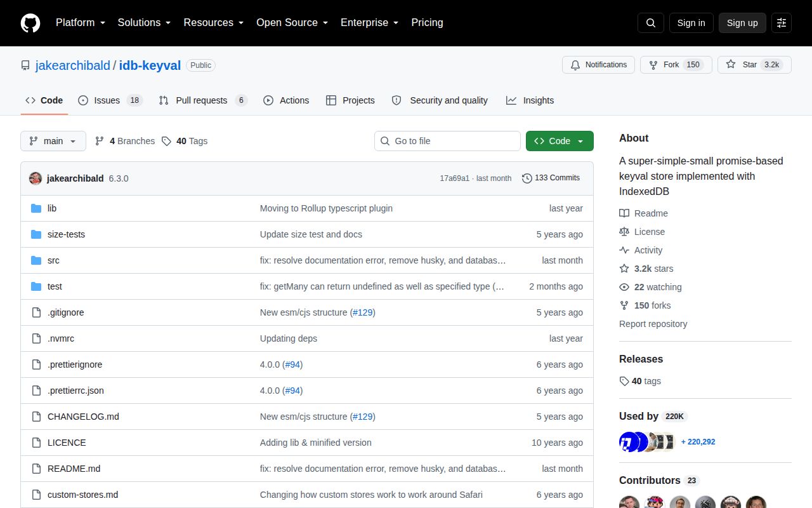Select the Code tab
Viewport: 812px width, 508px height.
[x=44, y=100]
